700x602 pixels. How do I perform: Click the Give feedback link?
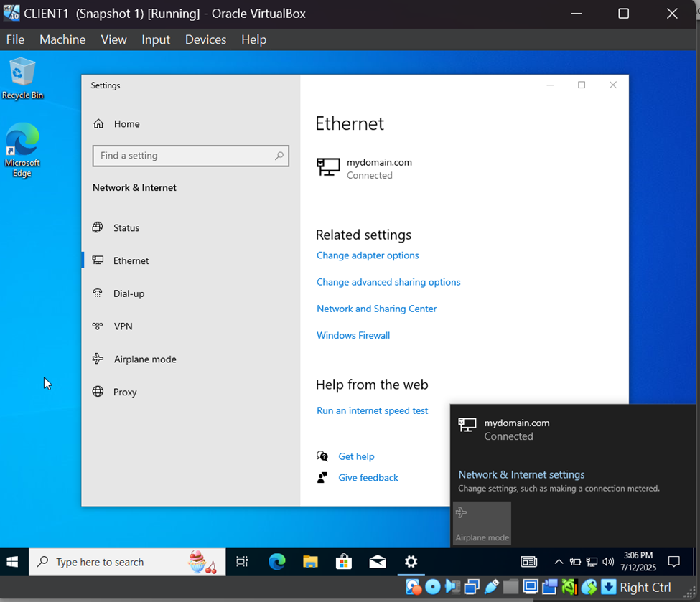click(x=368, y=478)
